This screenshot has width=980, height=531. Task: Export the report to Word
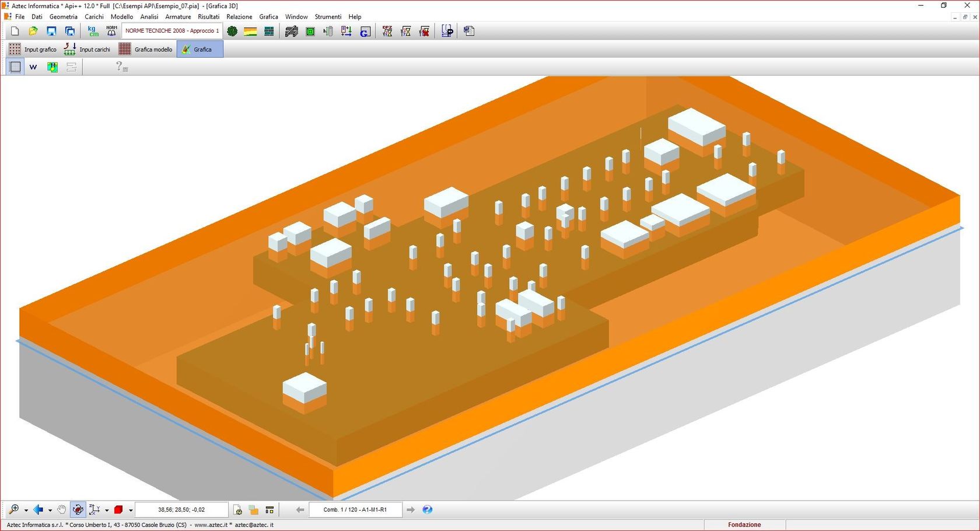pyautogui.click(x=470, y=30)
